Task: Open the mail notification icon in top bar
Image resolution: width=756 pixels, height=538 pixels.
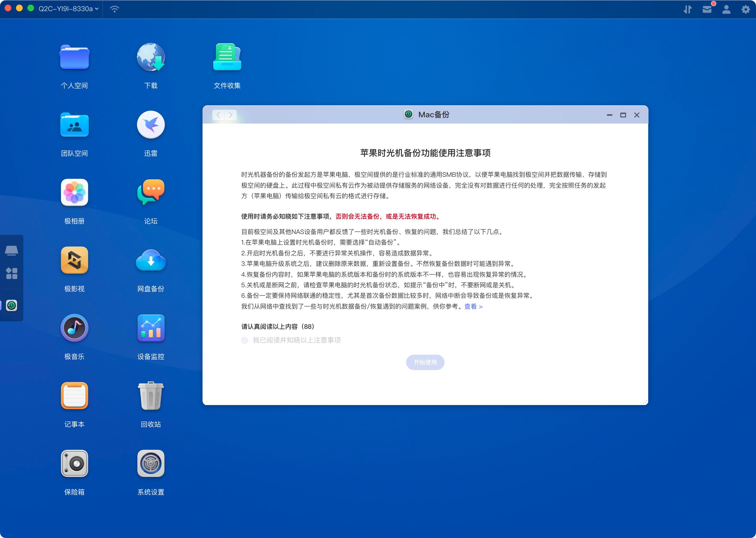Action: (707, 9)
